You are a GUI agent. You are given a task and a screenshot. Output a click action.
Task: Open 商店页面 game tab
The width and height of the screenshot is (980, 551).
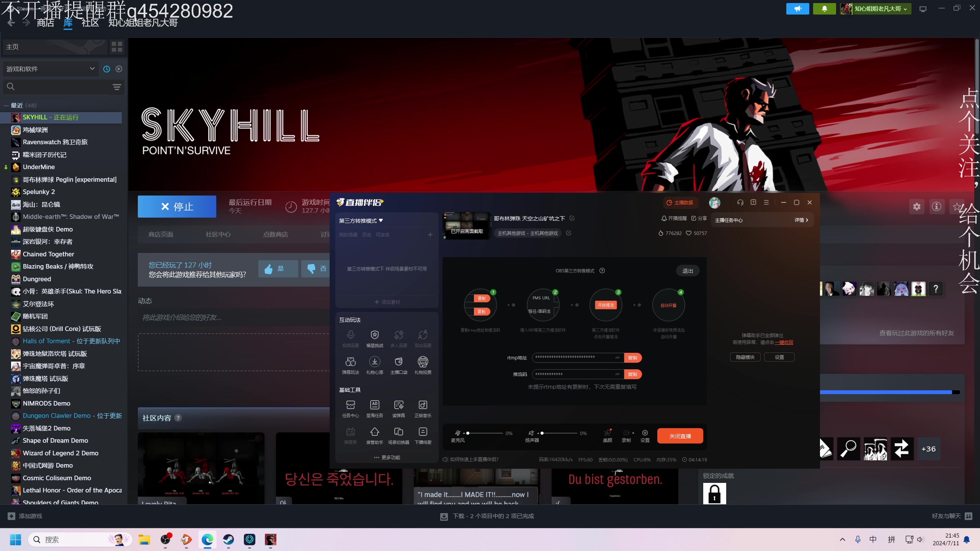pyautogui.click(x=161, y=235)
